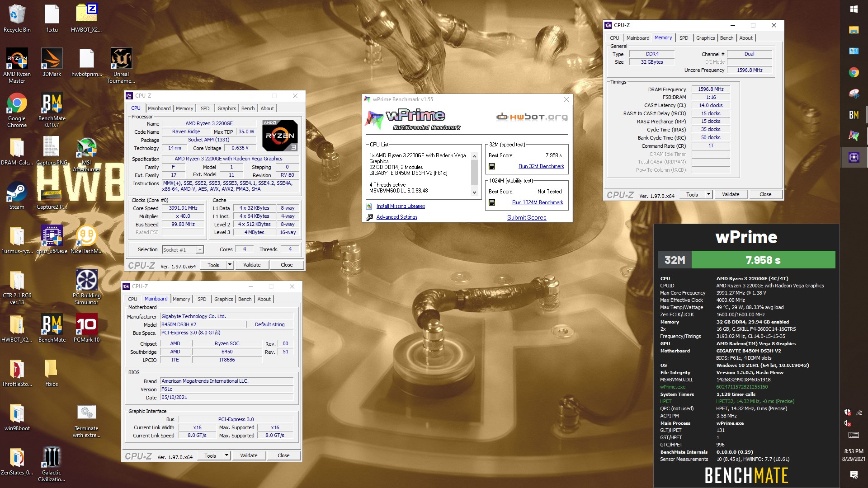Viewport: 868px width, 488px height.
Task: Launch the 3DMark desktop shortcut
Action: (52, 62)
